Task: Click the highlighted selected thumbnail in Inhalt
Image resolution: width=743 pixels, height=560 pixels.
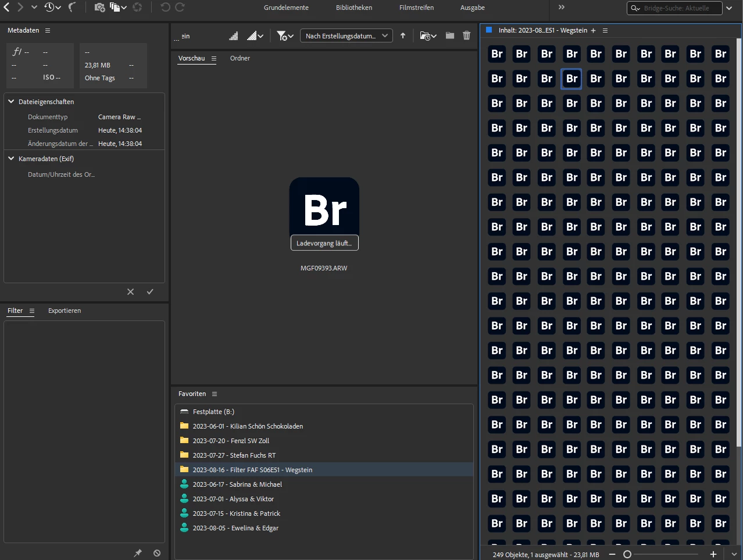Action: [571, 79]
